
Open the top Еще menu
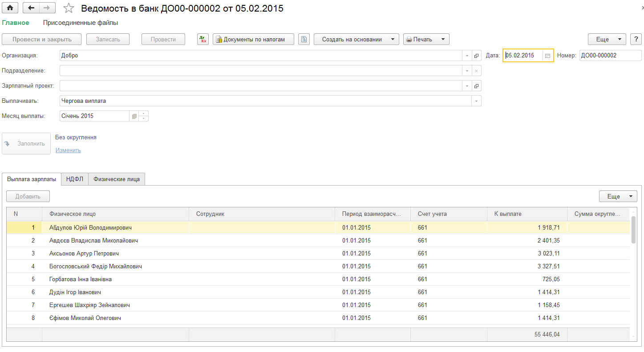pyautogui.click(x=607, y=39)
